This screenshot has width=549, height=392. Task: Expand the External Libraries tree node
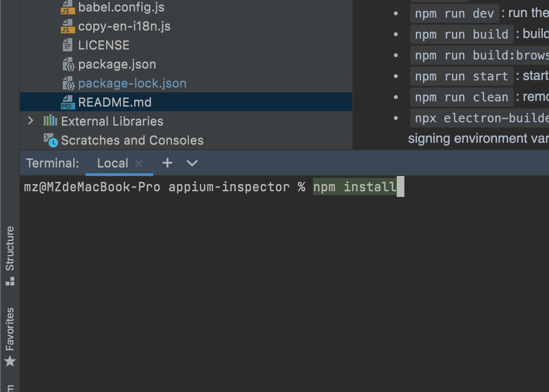(30, 121)
